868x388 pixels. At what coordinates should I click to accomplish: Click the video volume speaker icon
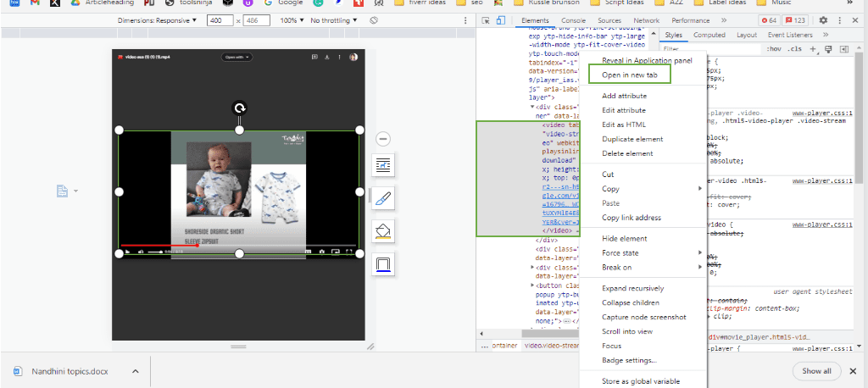tap(142, 252)
